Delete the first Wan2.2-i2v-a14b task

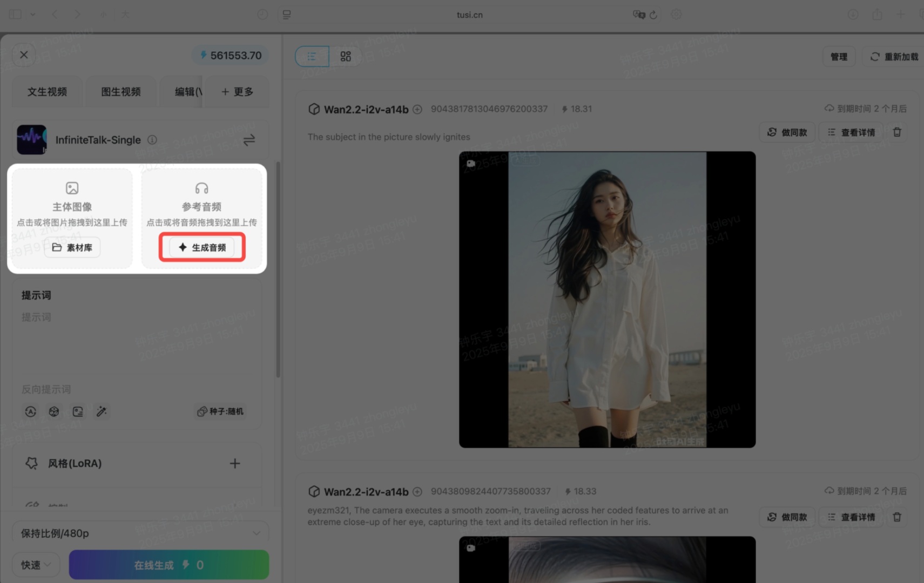click(x=897, y=132)
